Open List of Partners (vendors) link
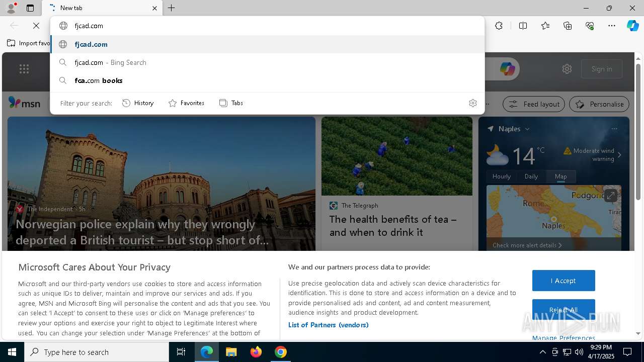 point(329,325)
